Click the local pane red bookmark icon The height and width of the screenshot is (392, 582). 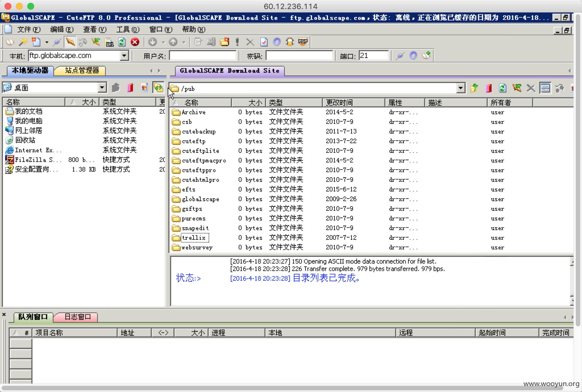tap(130, 88)
